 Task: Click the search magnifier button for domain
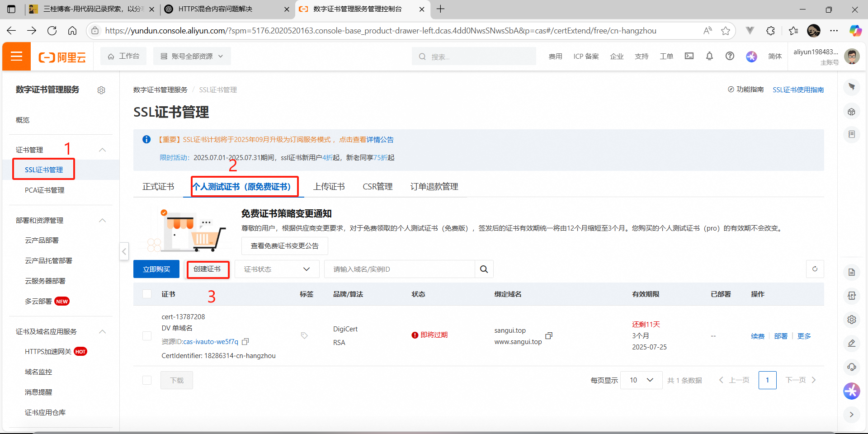pyautogui.click(x=484, y=269)
